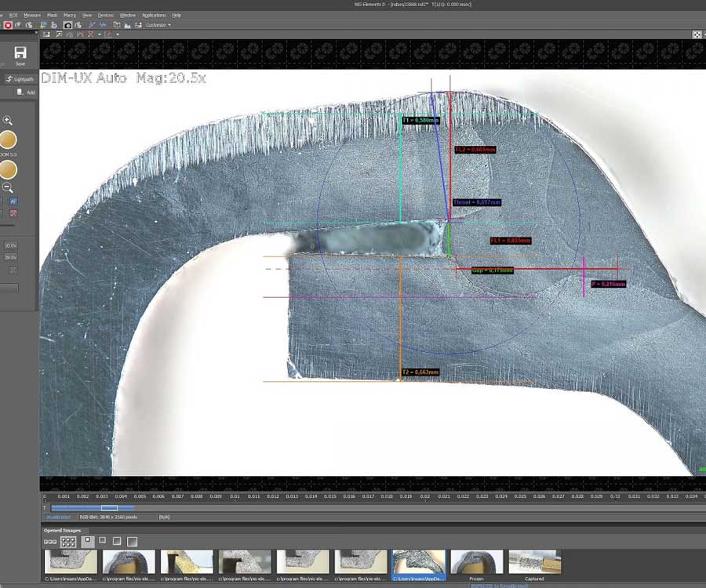Screen dimensions: 706x588
Task: Click the lower gold round zoom knob
Action: (x=8, y=170)
